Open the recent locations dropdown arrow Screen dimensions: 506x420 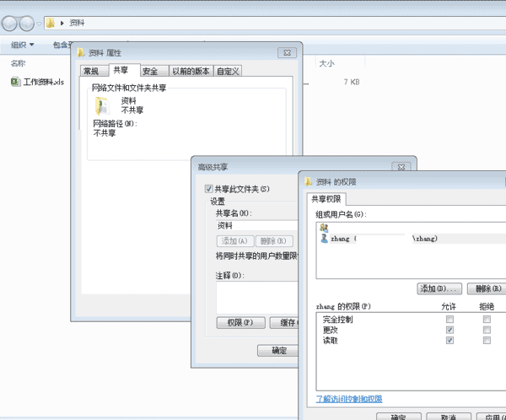tap(39, 24)
